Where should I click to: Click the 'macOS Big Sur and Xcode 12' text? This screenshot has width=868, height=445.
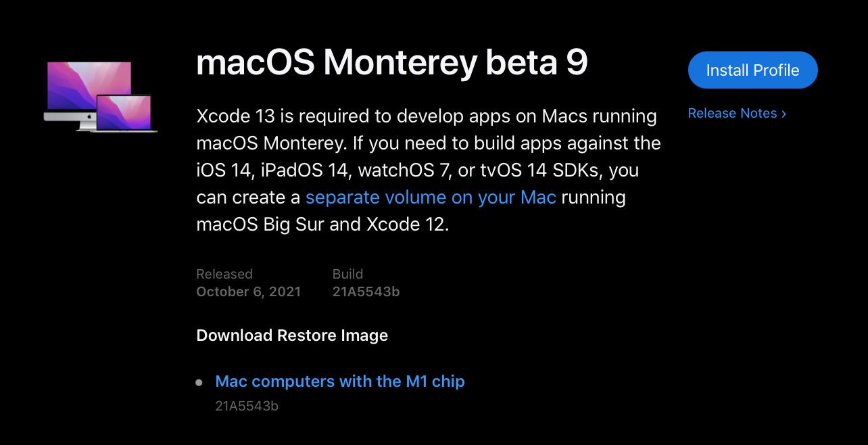pyautogui.click(x=322, y=225)
